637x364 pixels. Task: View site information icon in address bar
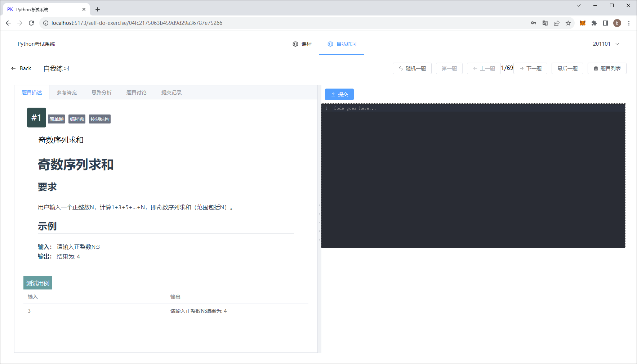click(46, 23)
